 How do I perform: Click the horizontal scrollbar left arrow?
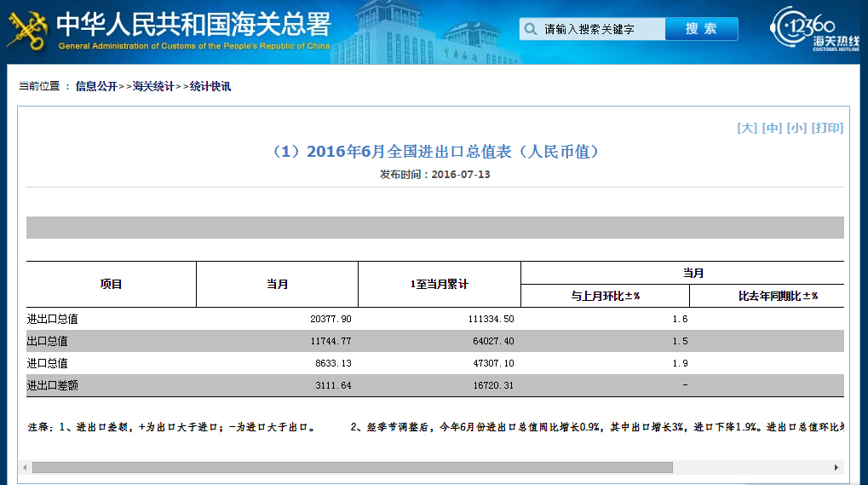pyautogui.click(x=25, y=468)
